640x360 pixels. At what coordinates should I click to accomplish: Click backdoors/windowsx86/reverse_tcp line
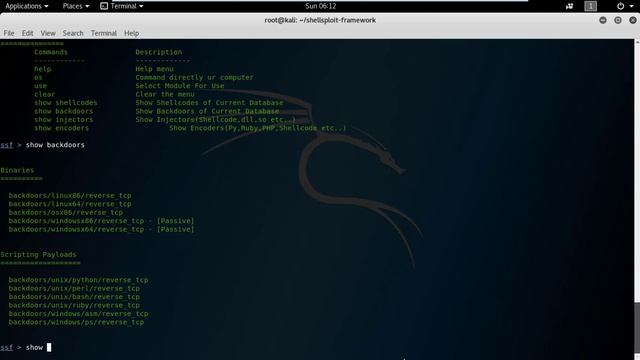click(101, 221)
